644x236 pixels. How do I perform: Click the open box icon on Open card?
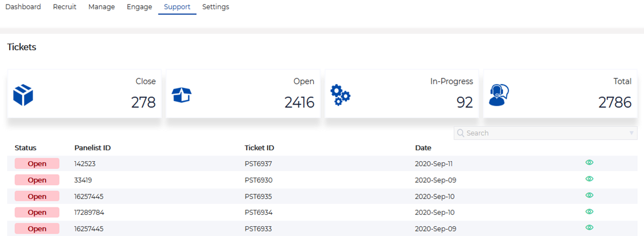click(x=182, y=95)
